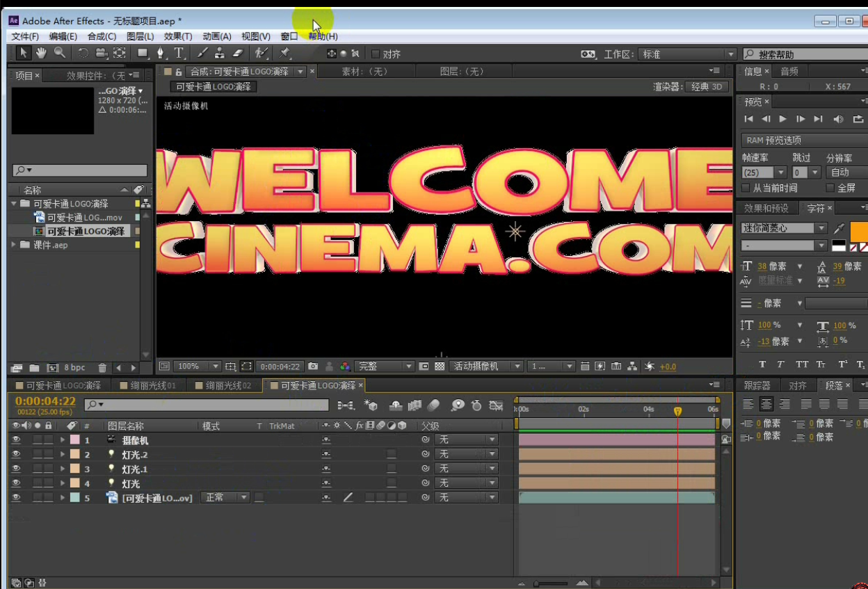Select the Pan Behind anchor point tool
Image resolution: width=868 pixels, height=589 pixels.
pos(120,53)
